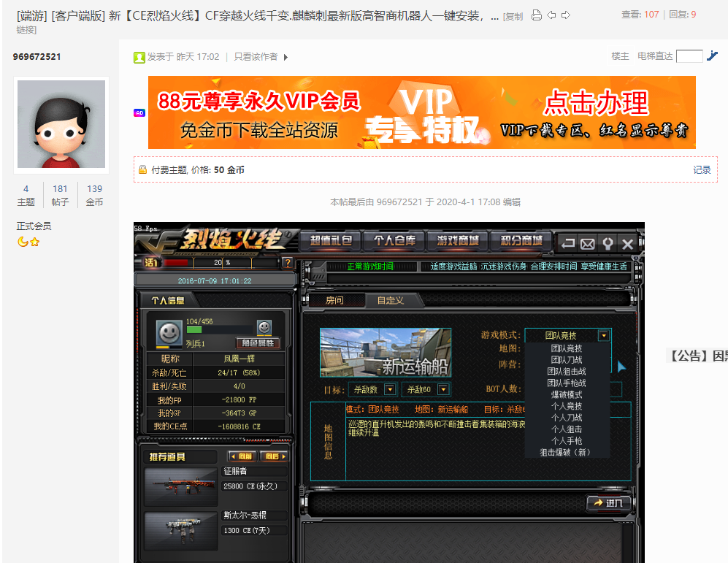Click the 向前 recommended items button
The image size is (728, 563).
tap(243, 456)
